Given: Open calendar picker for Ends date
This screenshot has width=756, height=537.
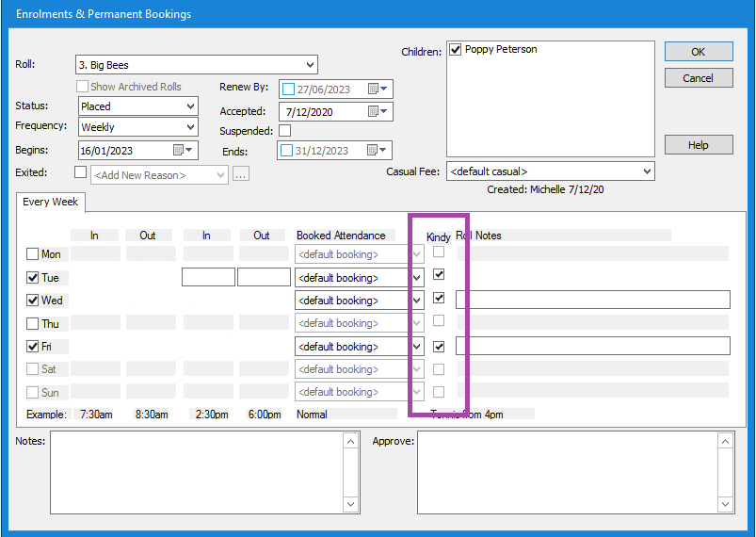Looking at the screenshot, I should pyautogui.click(x=378, y=151).
